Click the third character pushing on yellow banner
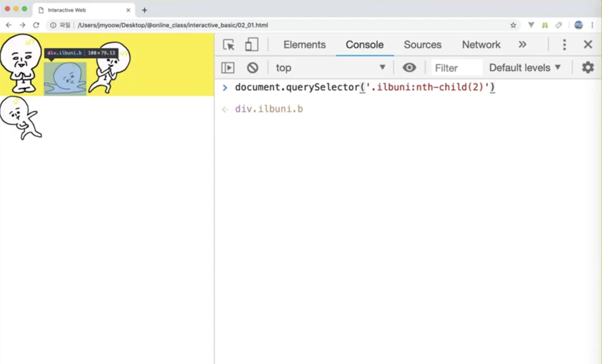 (109, 67)
